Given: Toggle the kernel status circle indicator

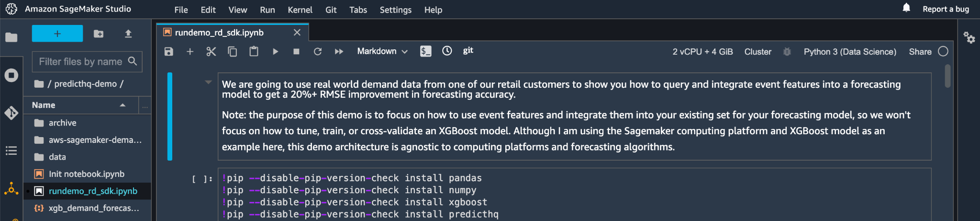Looking at the screenshot, I should (943, 51).
